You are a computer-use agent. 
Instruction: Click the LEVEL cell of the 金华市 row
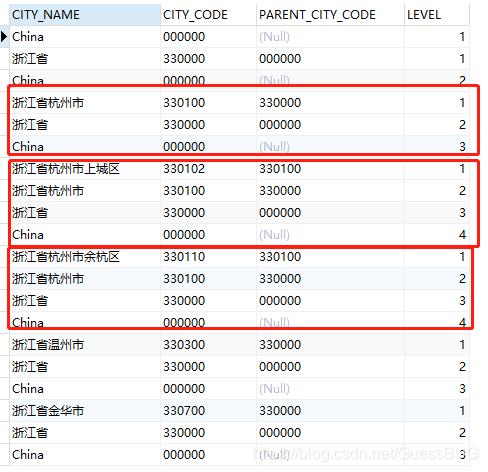pyautogui.click(x=437, y=411)
